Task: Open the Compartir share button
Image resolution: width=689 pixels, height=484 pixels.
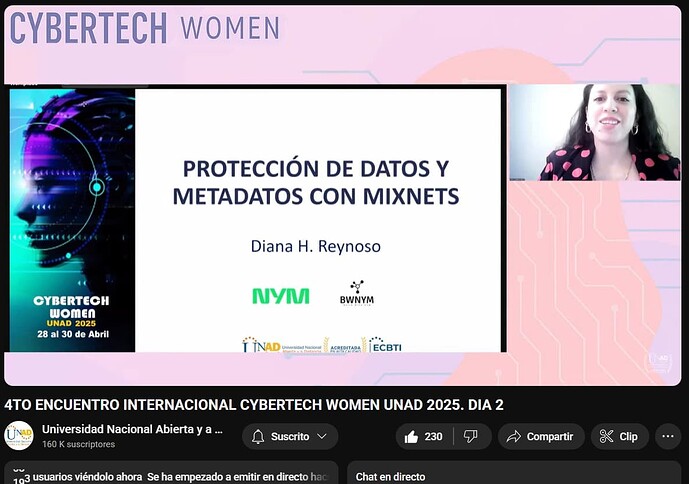Action: click(541, 437)
